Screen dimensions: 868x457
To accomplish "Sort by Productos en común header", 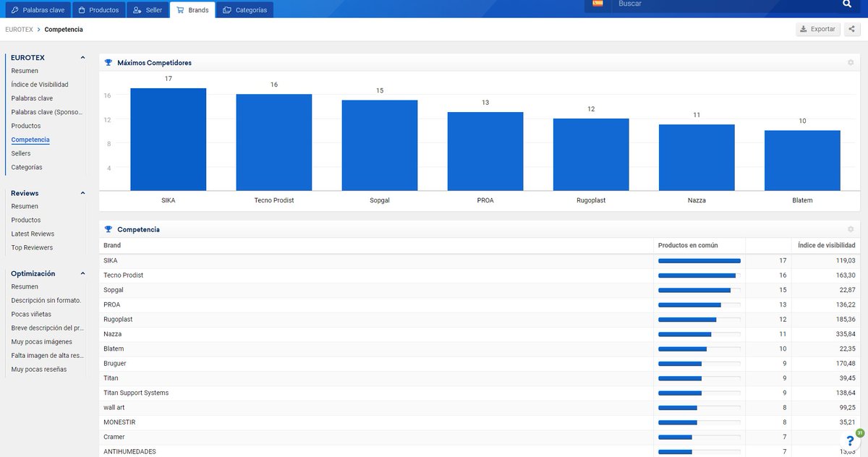I will point(688,245).
